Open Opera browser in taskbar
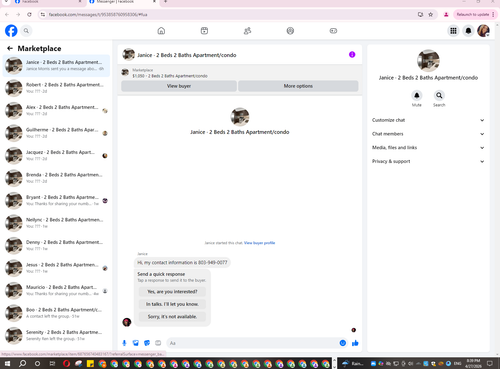 pos(66,363)
